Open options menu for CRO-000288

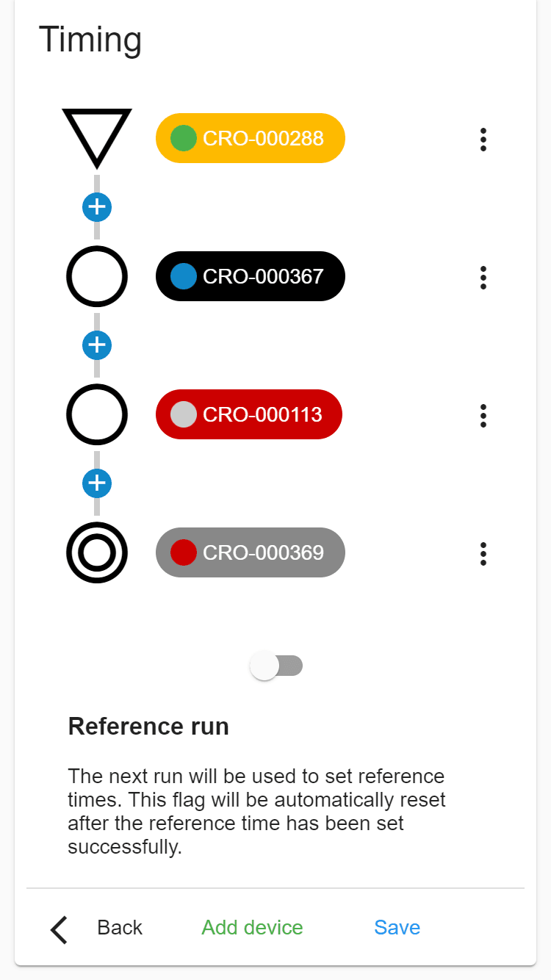(x=483, y=139)
